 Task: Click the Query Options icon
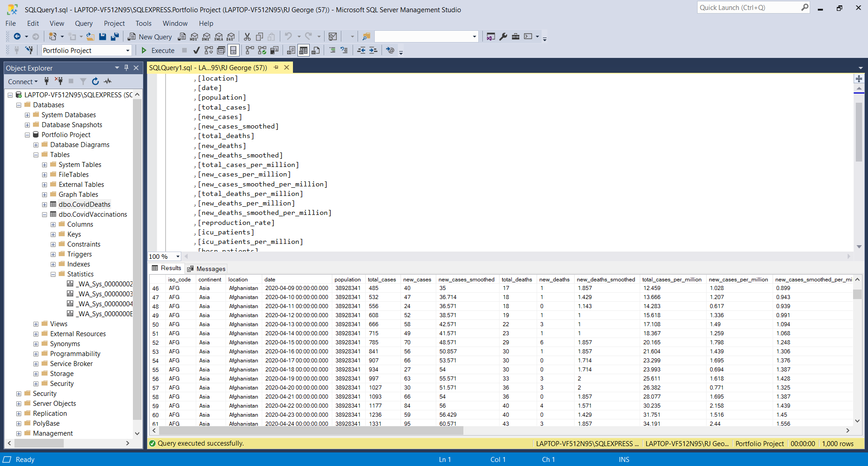pyautogui.click(x=221, y=50)
